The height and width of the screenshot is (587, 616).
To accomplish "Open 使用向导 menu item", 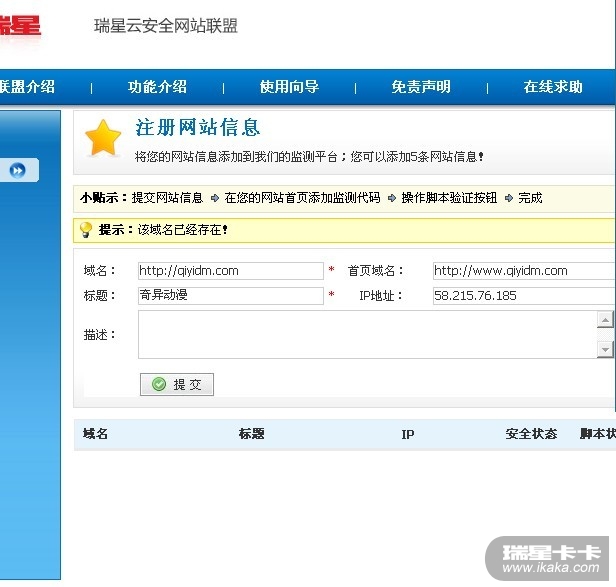I will pos(289,87).
